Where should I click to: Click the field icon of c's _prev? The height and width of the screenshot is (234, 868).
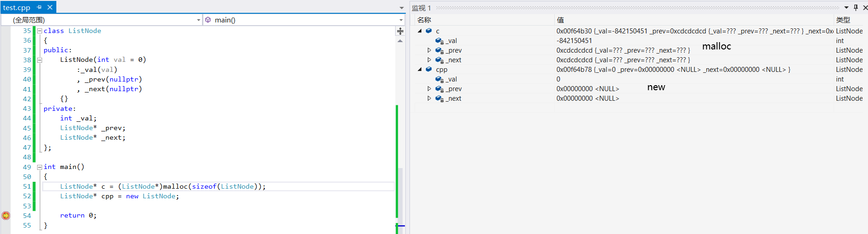[439, 50]
